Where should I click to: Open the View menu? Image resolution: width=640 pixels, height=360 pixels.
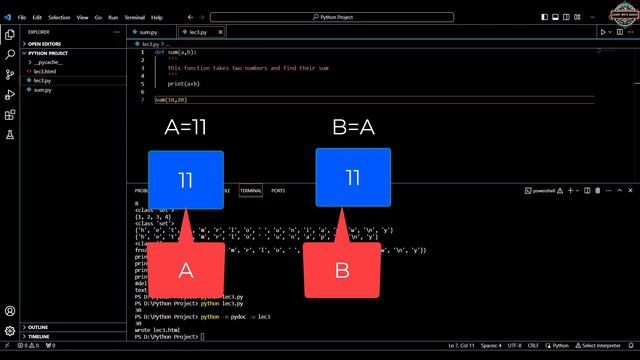(82, 18)
